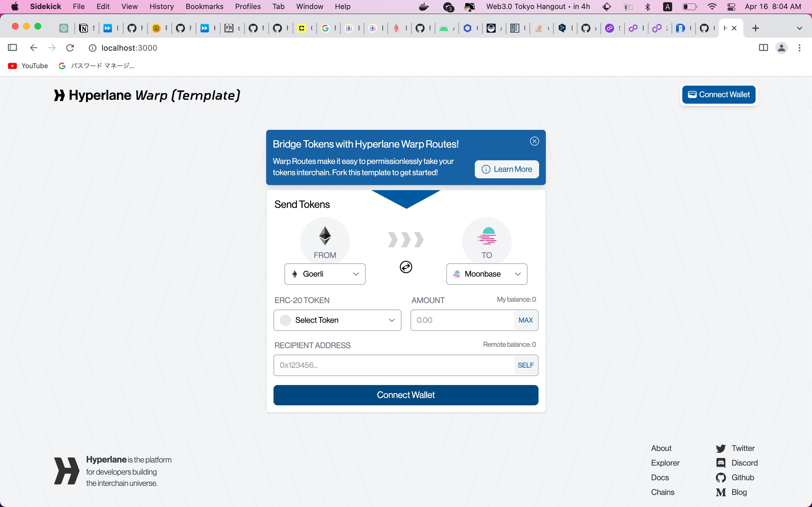
Task: Open the History menu
Action: click(161, 6)
